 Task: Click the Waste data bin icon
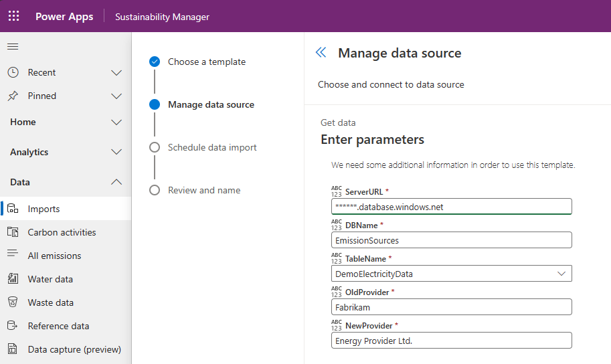(13, 302)
